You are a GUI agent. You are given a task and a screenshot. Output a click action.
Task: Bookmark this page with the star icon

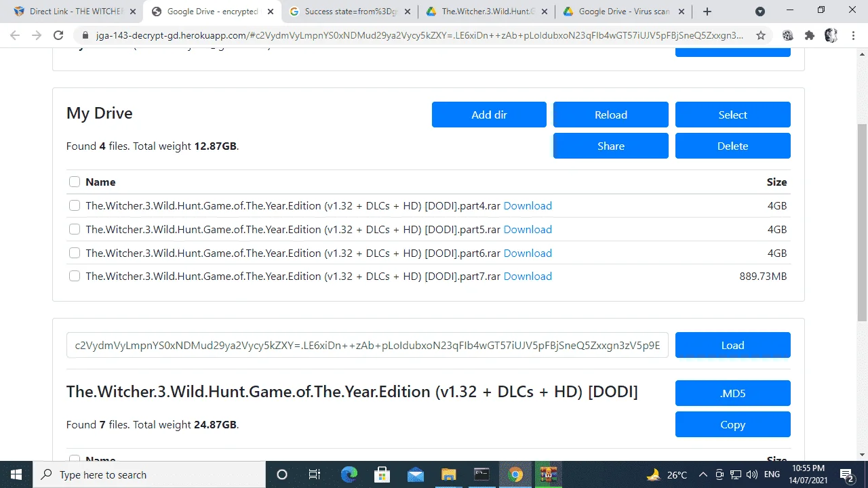click(761, 35)
